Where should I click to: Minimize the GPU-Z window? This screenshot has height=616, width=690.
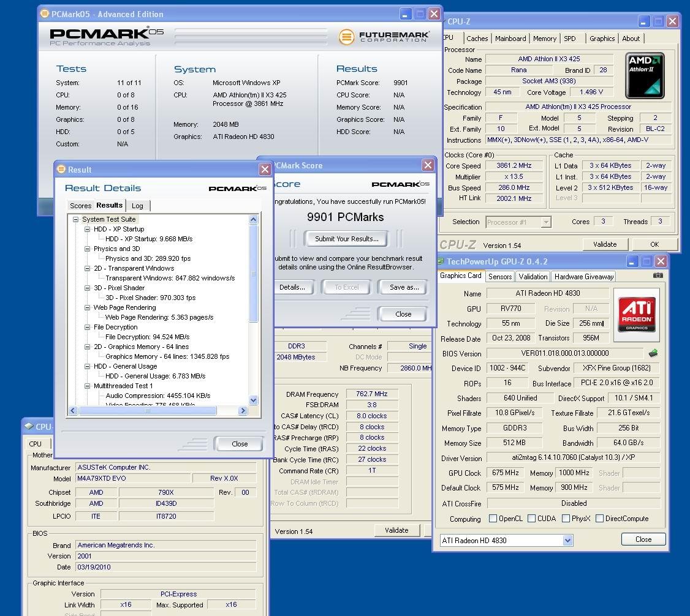tap(632, 261)
